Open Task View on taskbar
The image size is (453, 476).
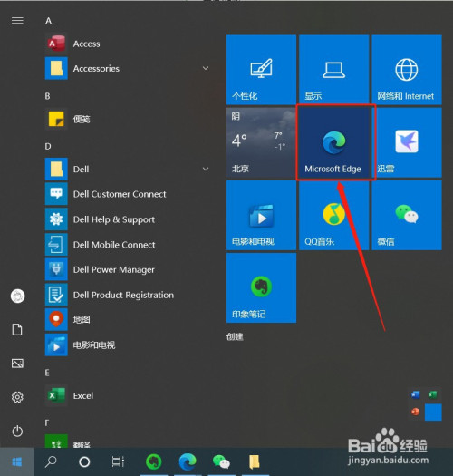point(118,462)
